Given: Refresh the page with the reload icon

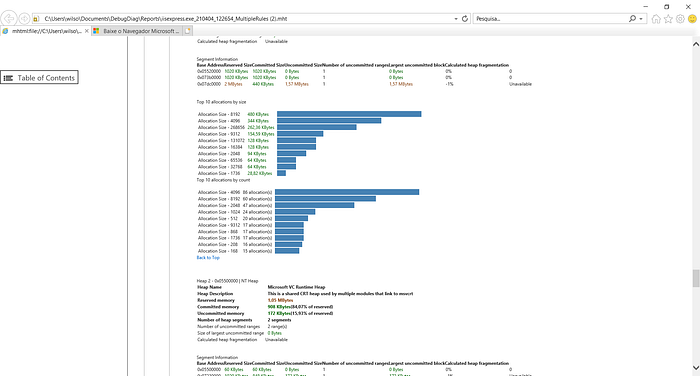Looking at the screenshot, I should tap(465, 19).
